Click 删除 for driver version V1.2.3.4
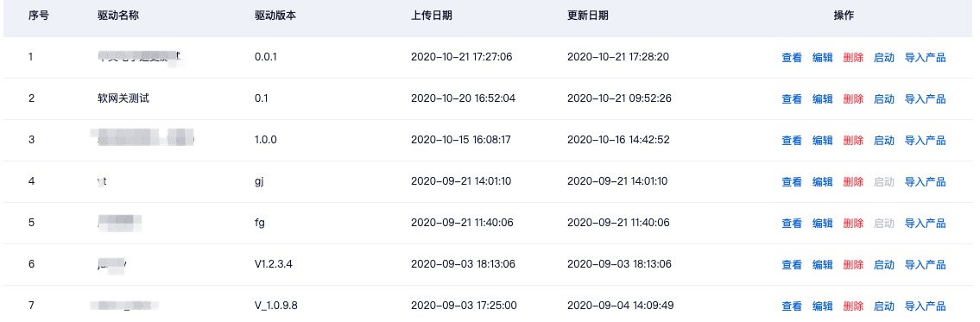Image resolution: width=980 pixels, height=322 pixels. (x=853, y=264)
